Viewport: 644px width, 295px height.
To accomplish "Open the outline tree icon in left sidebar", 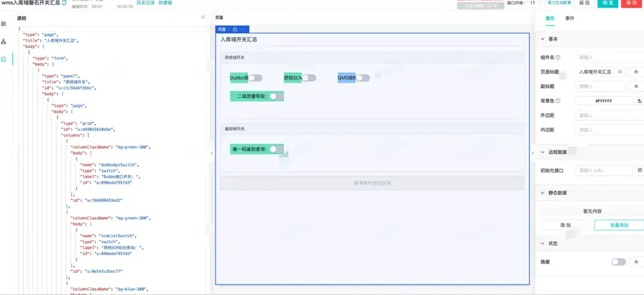I will (4, 42).
